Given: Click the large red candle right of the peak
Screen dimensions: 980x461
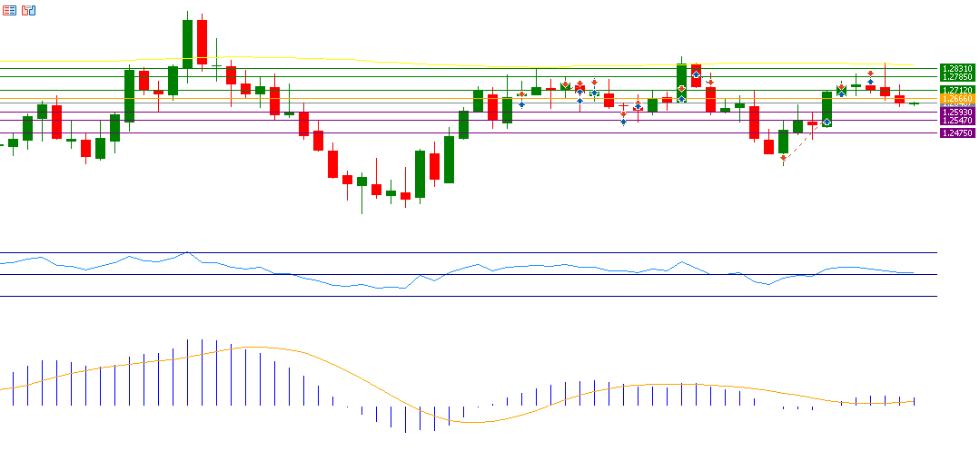Looking at the screenshot, I should (x=202, y=43).
